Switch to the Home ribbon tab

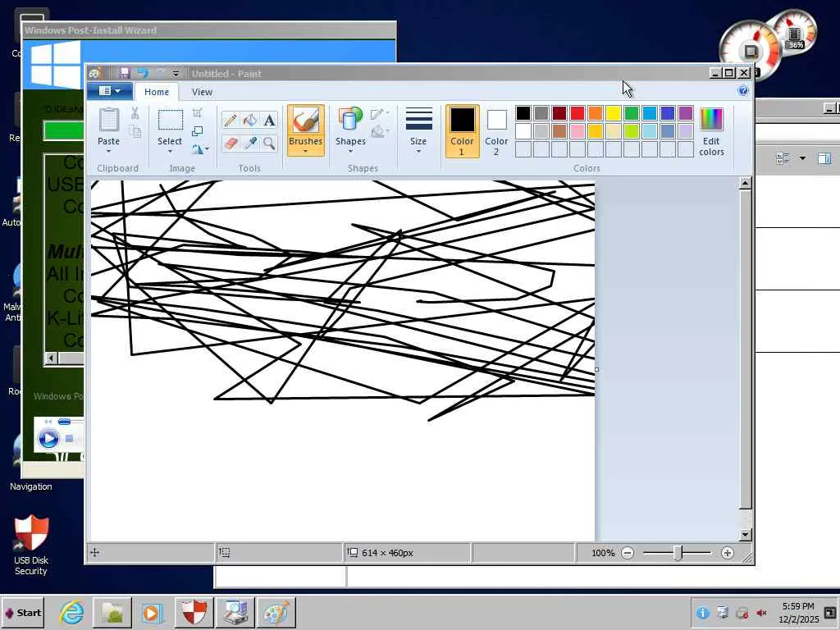(157, 92)
